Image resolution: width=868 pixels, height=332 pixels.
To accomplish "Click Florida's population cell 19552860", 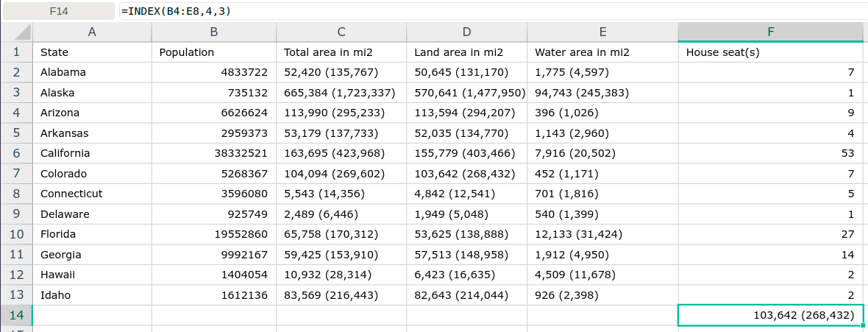I will 214,234.
